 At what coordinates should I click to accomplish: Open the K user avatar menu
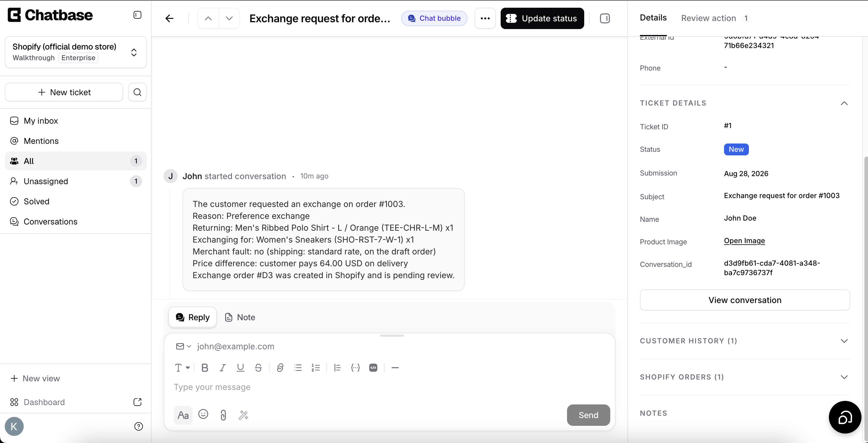click(x=14, y=426)
